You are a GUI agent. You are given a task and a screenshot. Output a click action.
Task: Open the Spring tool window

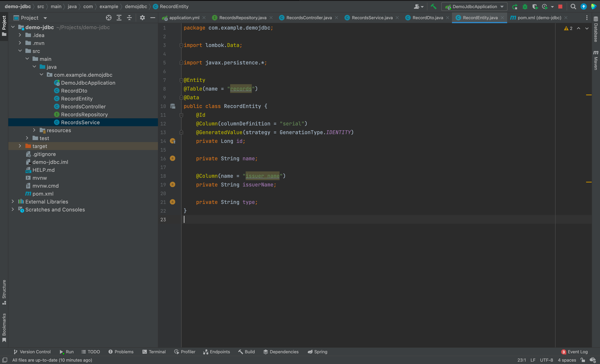click(x=317, y=352)
